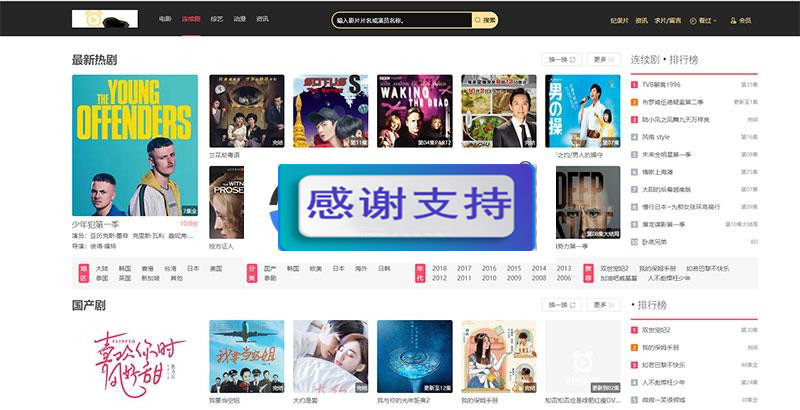Screen dimensions: 800x410
Task: Open the 兰花劫粤语 poster
Action: point(247,111)
